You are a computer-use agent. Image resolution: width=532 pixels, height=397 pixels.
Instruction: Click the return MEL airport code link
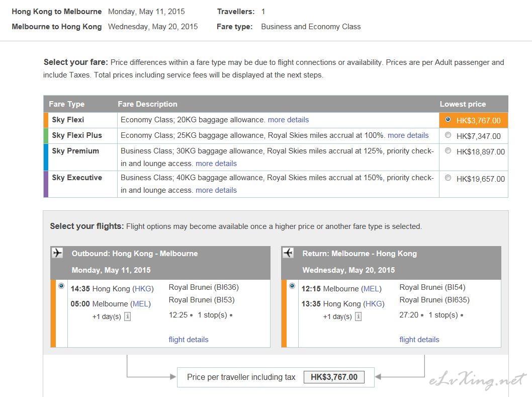click(x=371, y=289)
